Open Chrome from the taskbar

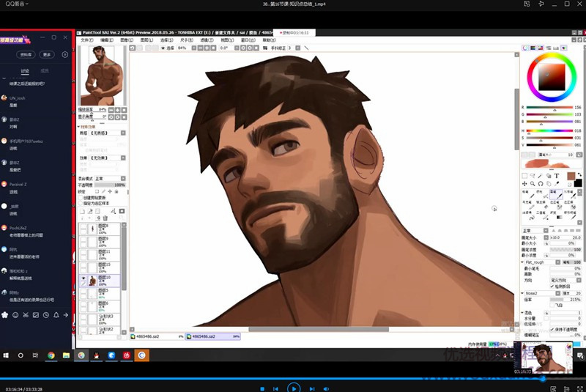coord(51,355)
